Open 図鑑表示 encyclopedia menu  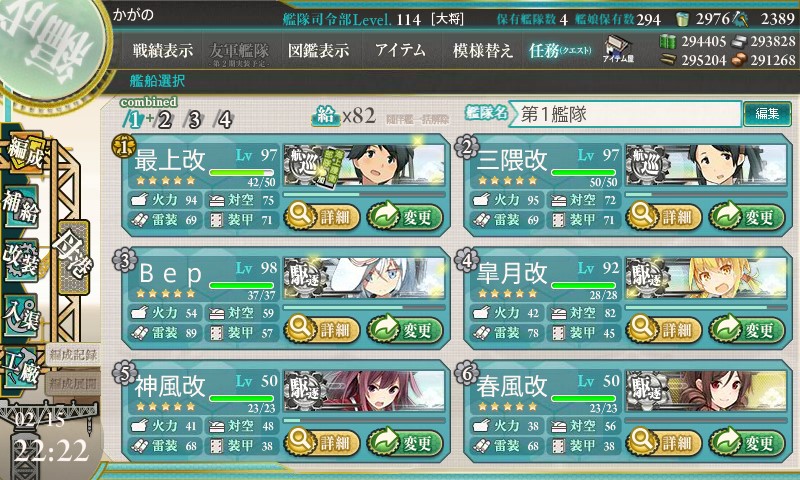tap(319, 50)
